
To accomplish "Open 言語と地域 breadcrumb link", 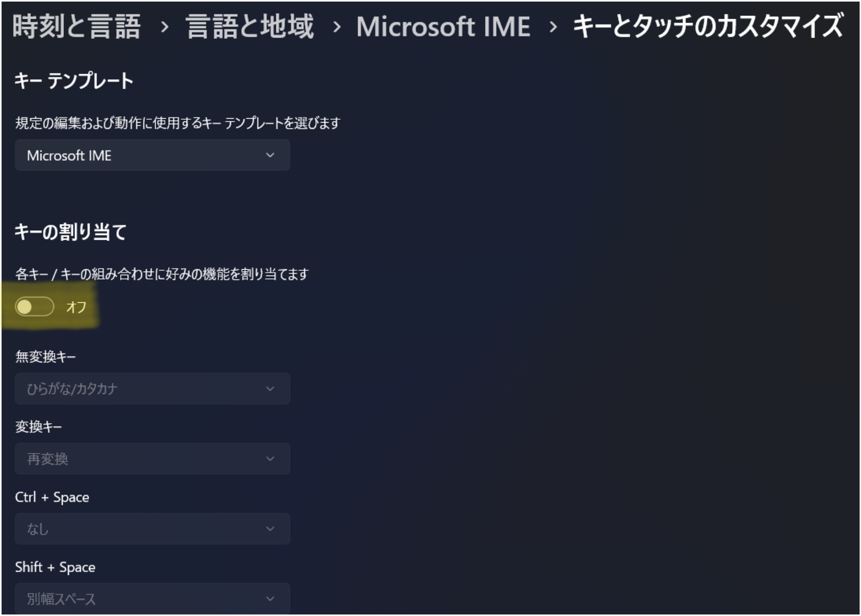I will (x=250, y=27).
